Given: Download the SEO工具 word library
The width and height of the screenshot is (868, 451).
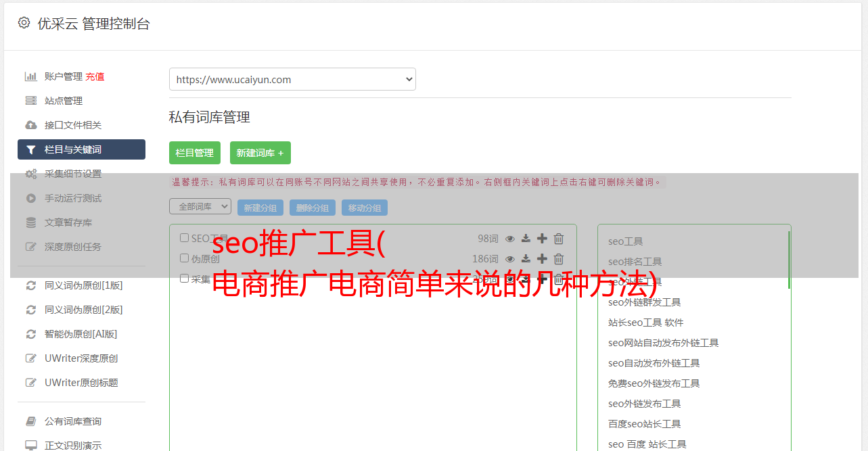Looking at the screenshot, I should pos(526,239).
